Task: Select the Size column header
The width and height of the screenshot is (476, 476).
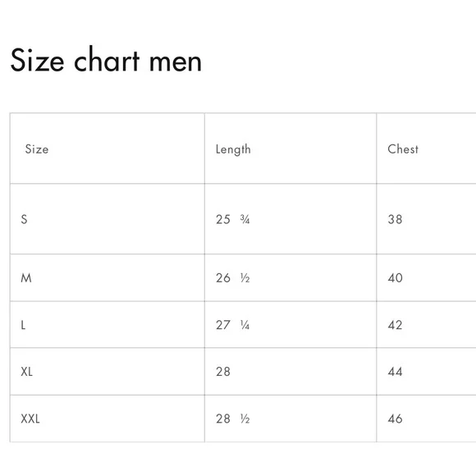Action: (x=37, y=149)
